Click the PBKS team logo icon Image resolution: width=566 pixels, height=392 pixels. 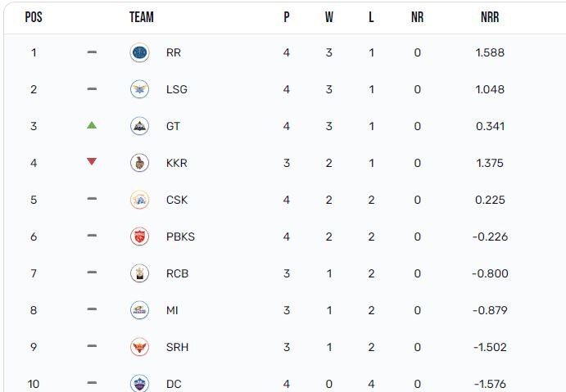pos(139,237)
